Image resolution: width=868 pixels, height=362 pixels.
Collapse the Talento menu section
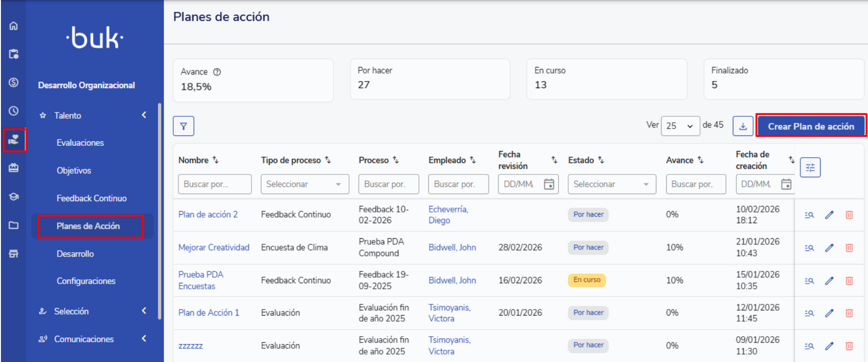pyautogui.click(x=144, y=115)
